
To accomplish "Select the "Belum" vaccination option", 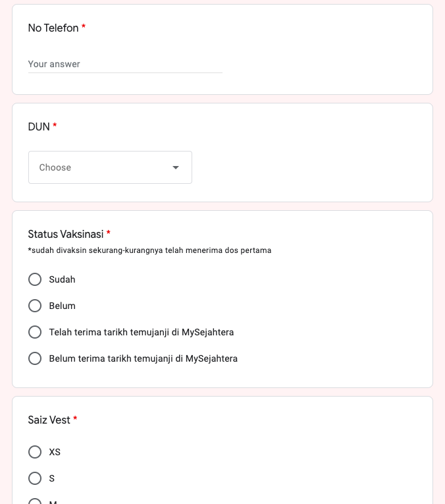I will coord(35,306).
